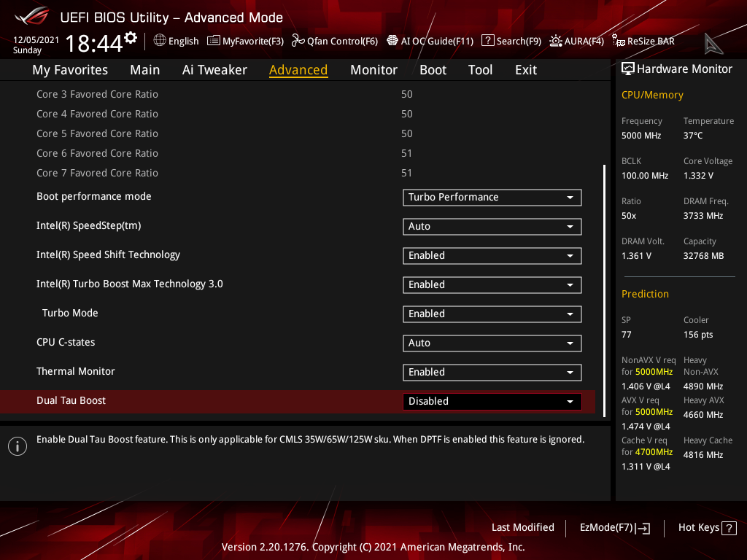Click the vertical scrollbar of settings list
The image size is (747, 560).
tap(604, 290)
